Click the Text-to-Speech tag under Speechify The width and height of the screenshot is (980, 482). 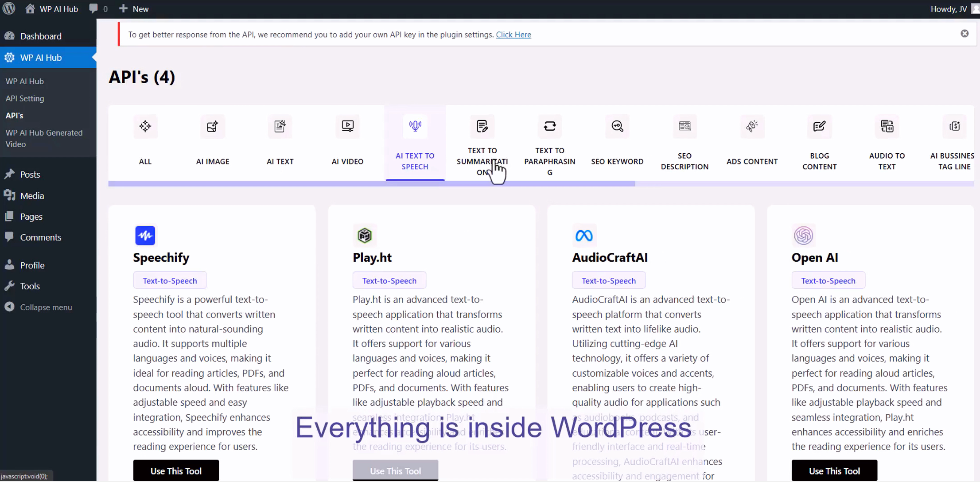click(x=170, y=280)
